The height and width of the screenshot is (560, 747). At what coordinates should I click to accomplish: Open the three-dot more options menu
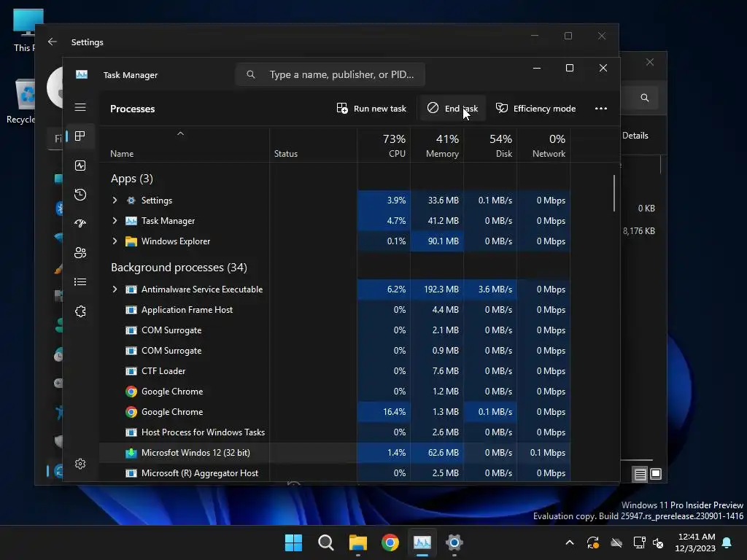[x=601, y=109]
